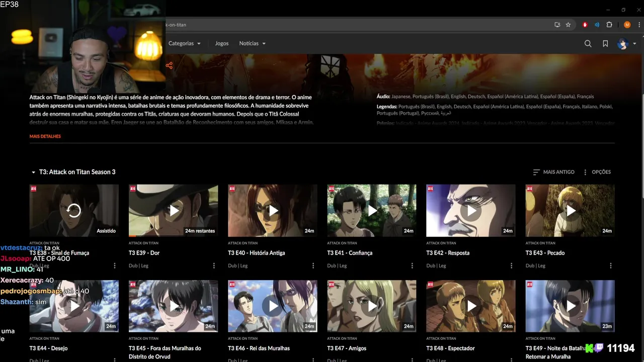Image resolution: width=644 pixels, height=362 pixels.
Task: Open three-dot options for E40 História Antiga
Action: [313, 265]
